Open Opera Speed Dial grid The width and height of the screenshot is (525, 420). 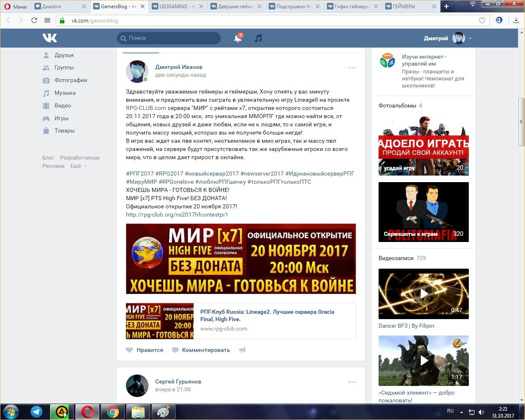[x=47, y=21]
